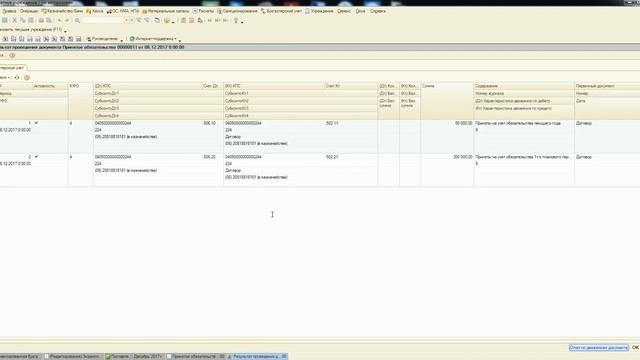Viewport: 640px width, 360px height.
Task: Open the ОС, НМА, НПА menu
Action: click(123, 11)
